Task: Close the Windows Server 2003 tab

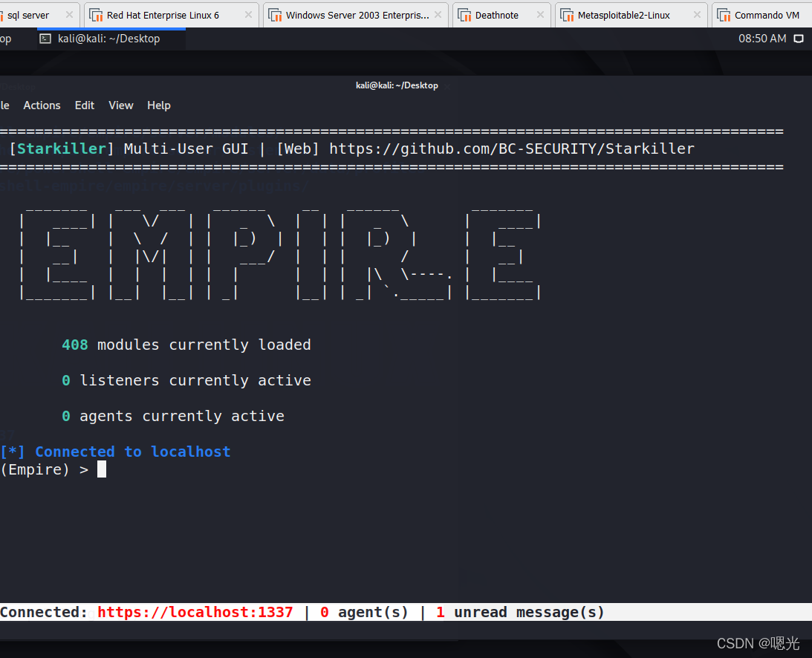Action: point(438,15)
